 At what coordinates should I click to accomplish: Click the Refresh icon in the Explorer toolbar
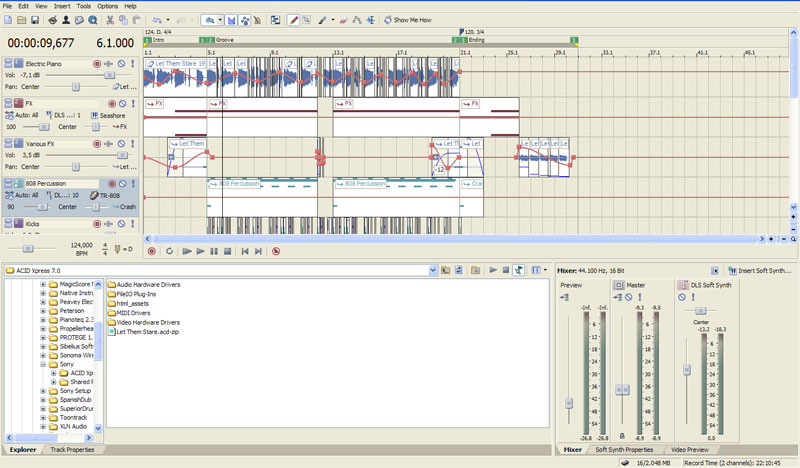click(x=459, y=270)
